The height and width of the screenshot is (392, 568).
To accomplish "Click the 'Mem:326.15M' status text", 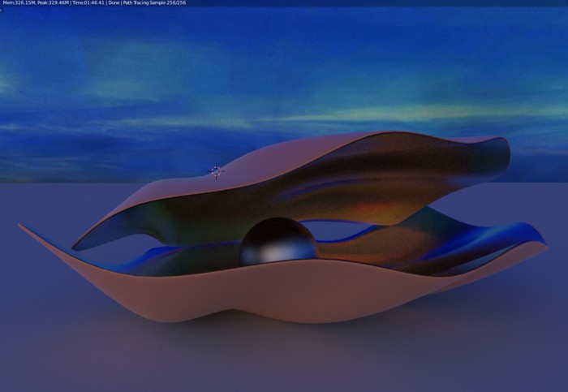I will [x=19, y=3].
